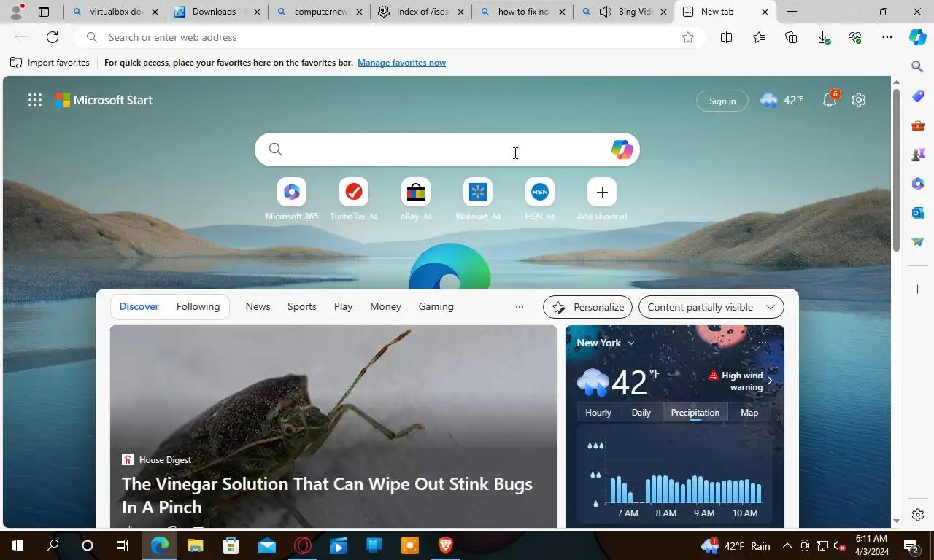Screen dimensions: 934x560
Task: Click the Add shortcut plus tile
Action: (602, 192)
